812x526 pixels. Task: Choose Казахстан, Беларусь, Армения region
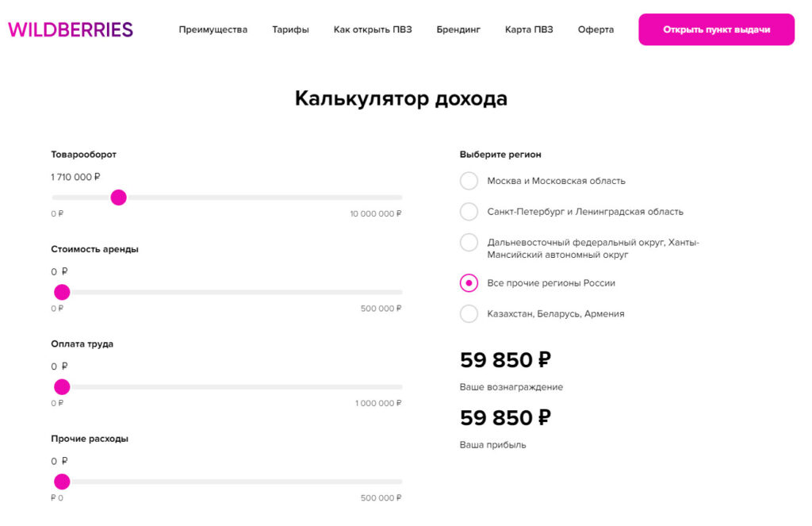coord(469,314)
